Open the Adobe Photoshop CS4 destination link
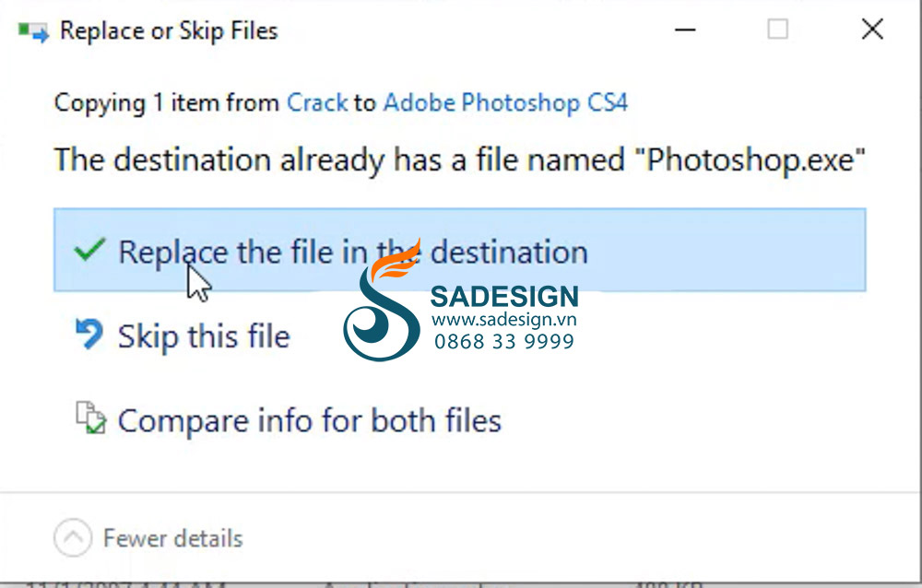 [x=505, y=103]
